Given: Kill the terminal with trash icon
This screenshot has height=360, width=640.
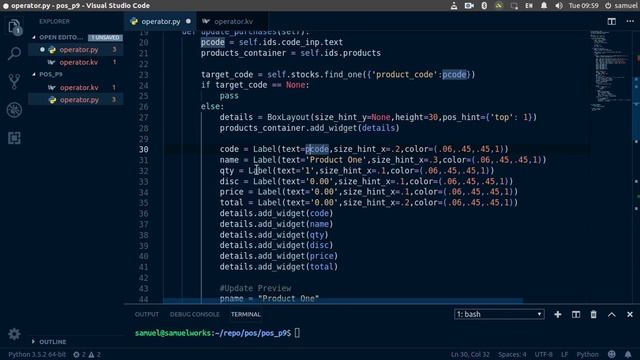Looking at the screenshot, I should pyautogui.click(x=593, y=314).
